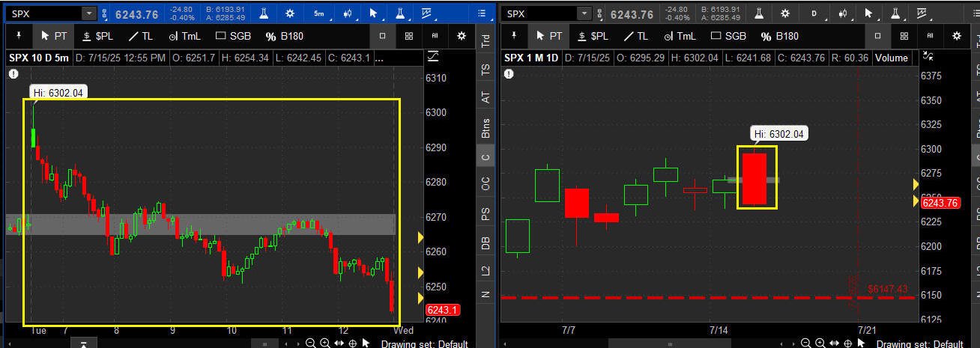Click Drawing set: Default on left chart
Screen dimensions: 980x348
pyautogui.click(x=424, y=344)
